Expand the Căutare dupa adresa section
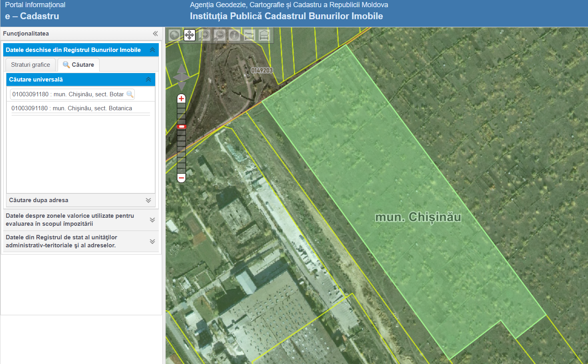The width and height of the screenshot is (588, 364). pyautogui.click(x=148, y=200)
